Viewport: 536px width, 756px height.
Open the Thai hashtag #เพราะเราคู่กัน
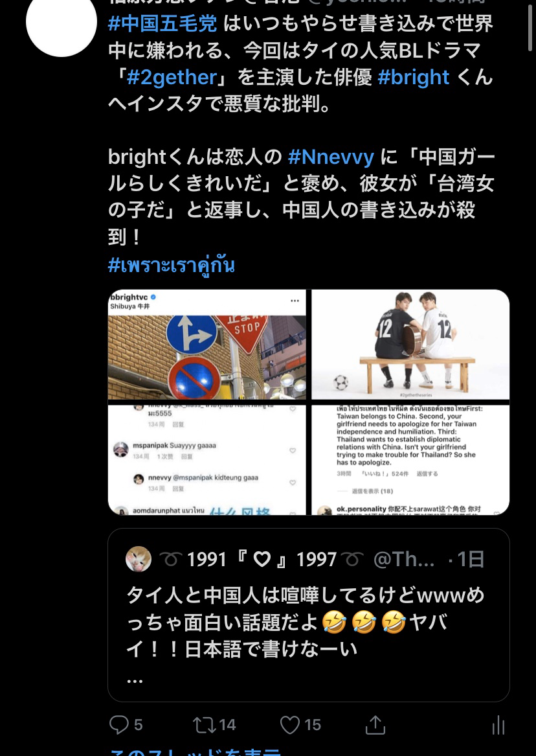[x=172, y=265]
